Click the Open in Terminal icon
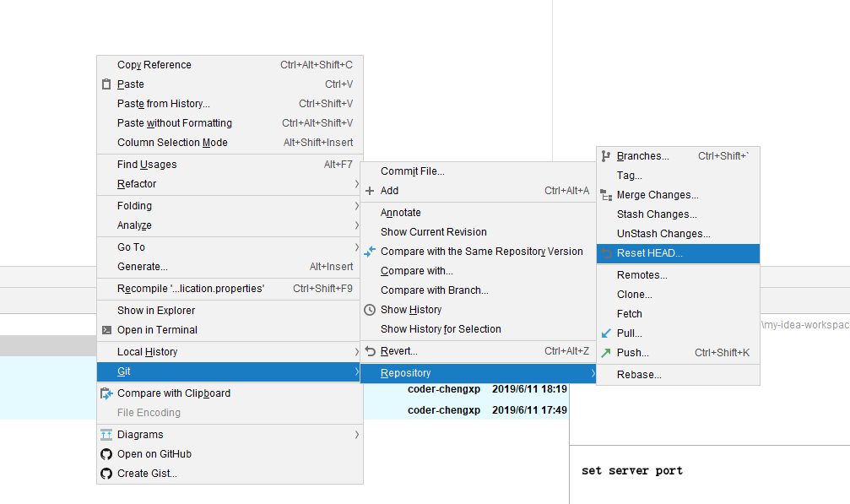The height and width of the screenshot is (504, 850). pos(107,329)
